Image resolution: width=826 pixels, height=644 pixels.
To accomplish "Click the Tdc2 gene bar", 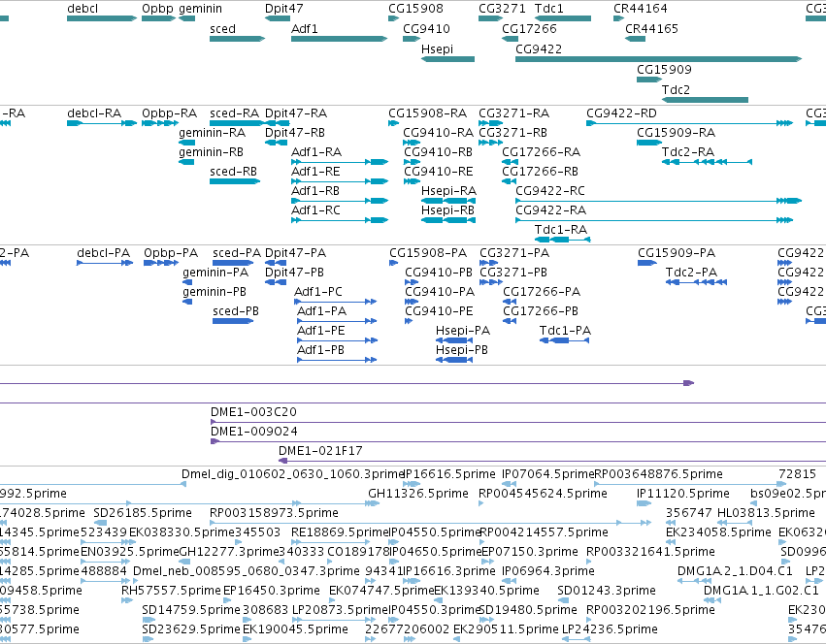I will coord(705,100).
